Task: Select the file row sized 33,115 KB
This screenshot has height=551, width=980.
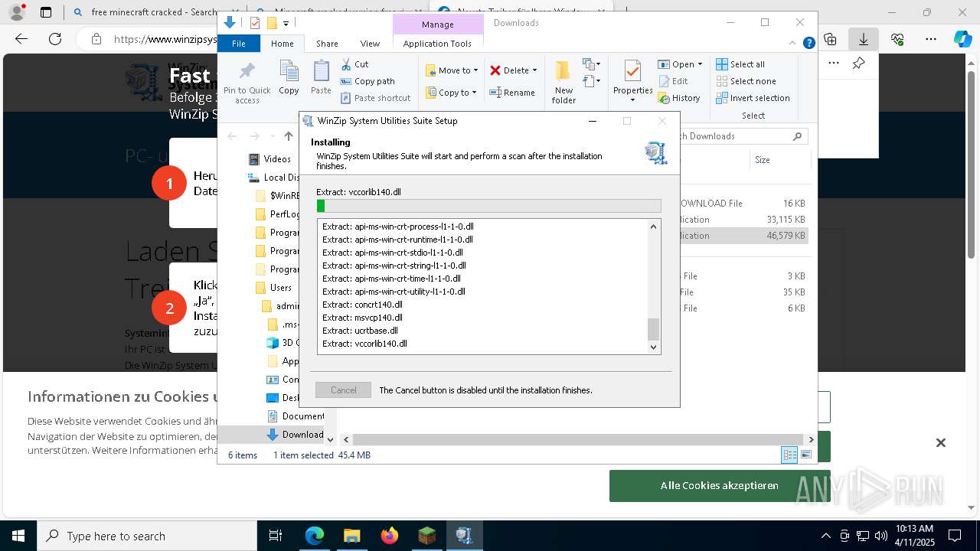Action: tap(743, 220)
